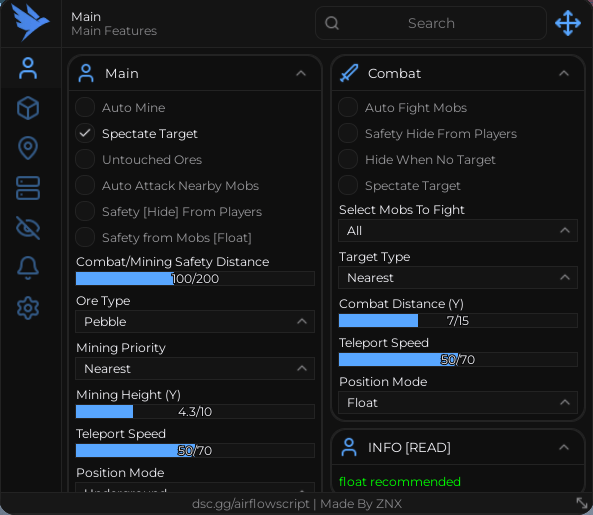Toggle Safety from Mobs [Float]

[85, 237]
